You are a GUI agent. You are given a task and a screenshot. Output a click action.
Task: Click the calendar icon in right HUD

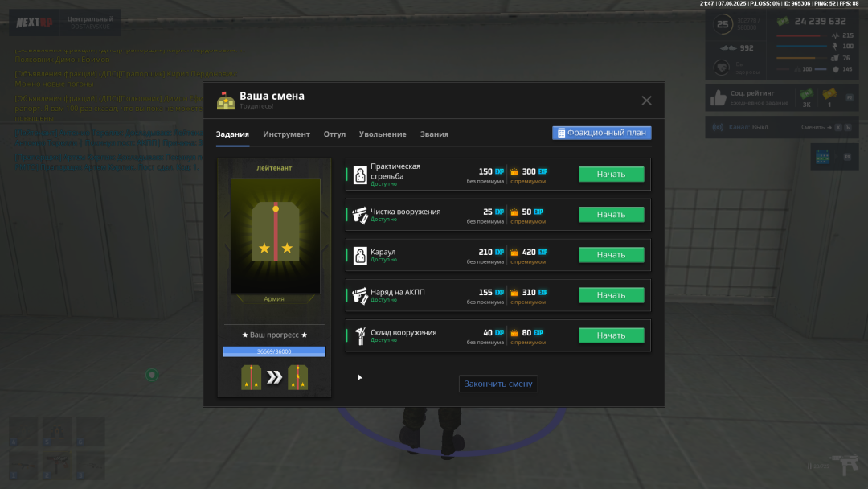[823, 157]
